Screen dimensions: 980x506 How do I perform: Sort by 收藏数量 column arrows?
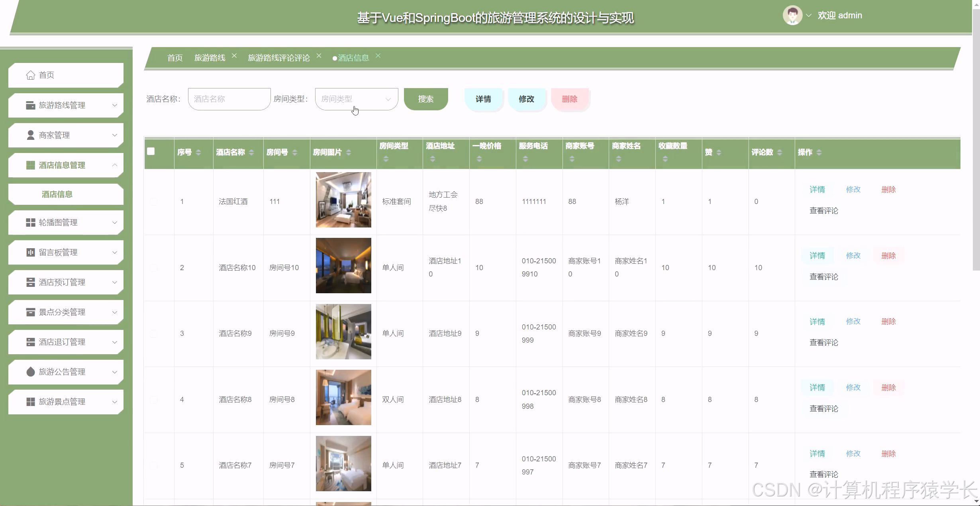665,159
